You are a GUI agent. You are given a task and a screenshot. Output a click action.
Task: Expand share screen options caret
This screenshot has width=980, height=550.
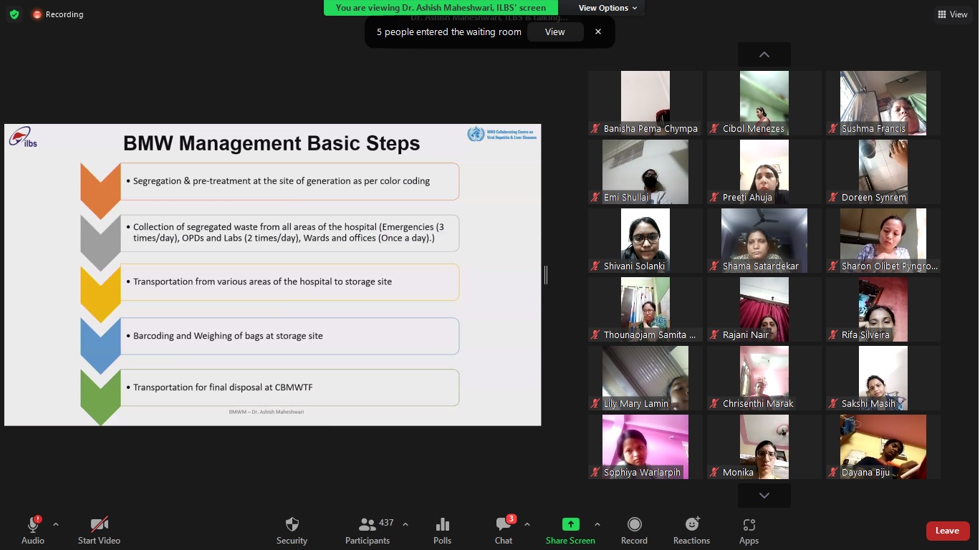(x=597, y=524)
